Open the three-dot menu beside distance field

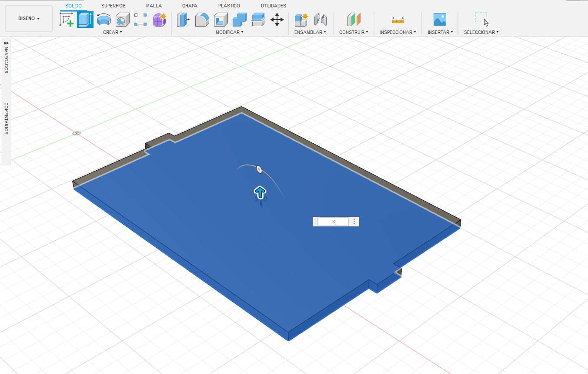354,222
